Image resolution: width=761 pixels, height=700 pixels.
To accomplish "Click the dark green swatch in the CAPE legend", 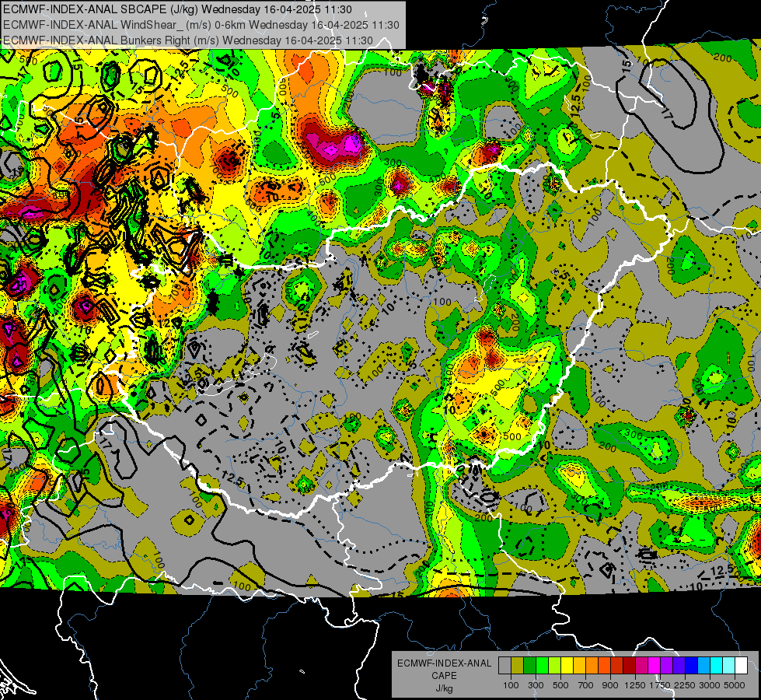I will (x=529, y=666).
